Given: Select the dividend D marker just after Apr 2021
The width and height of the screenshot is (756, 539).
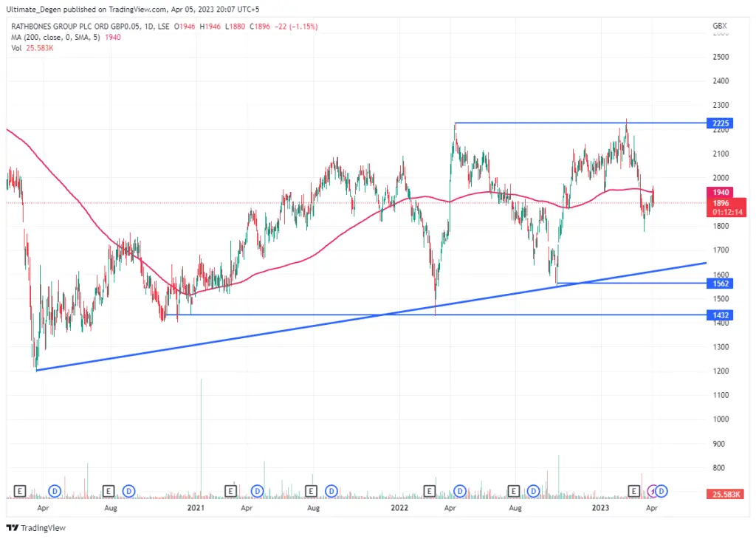Looking at the screenshot, I should tap(258, 491).
